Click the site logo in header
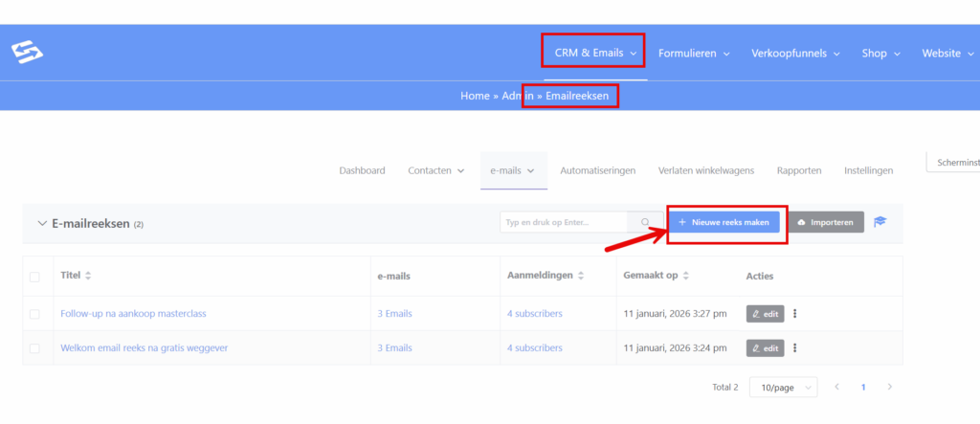This screenshot has height=424, width=980. (27, 53)
